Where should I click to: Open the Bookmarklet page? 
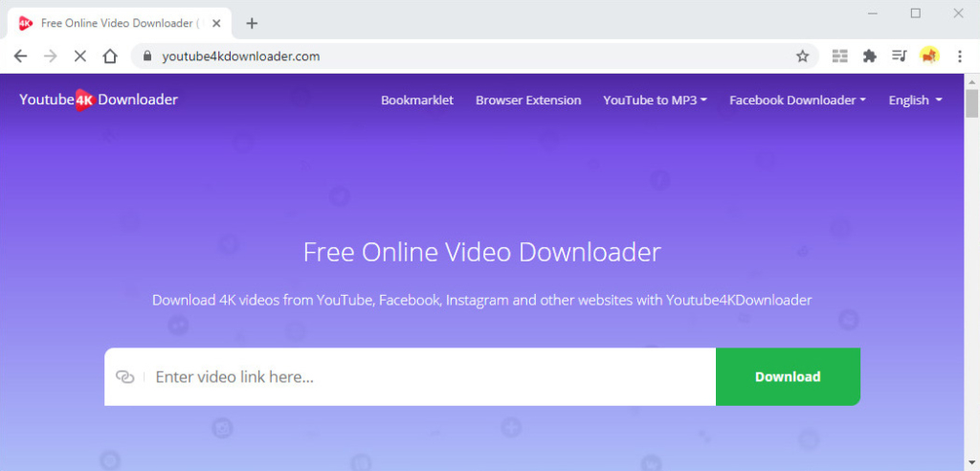[417, 101]
